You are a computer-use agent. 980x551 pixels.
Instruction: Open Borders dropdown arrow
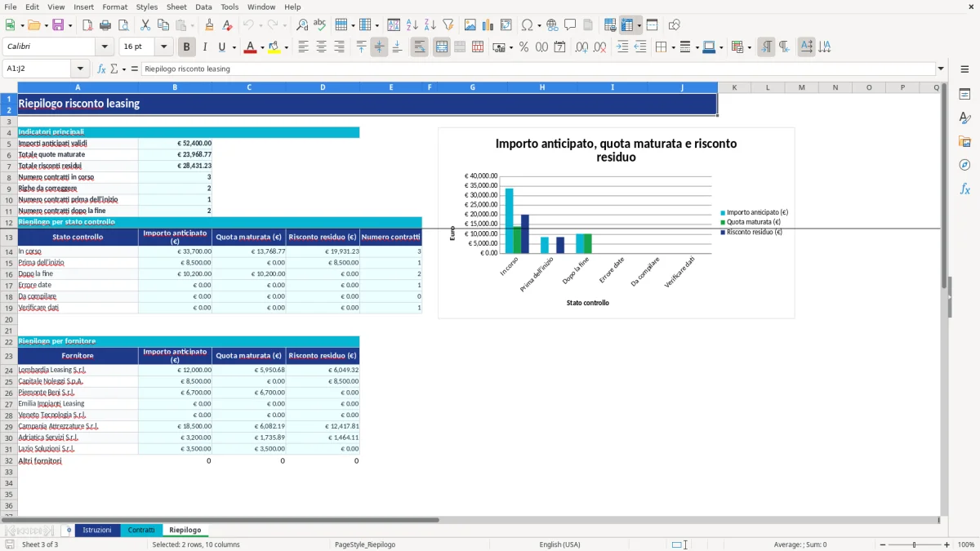(x=673, y=47)
